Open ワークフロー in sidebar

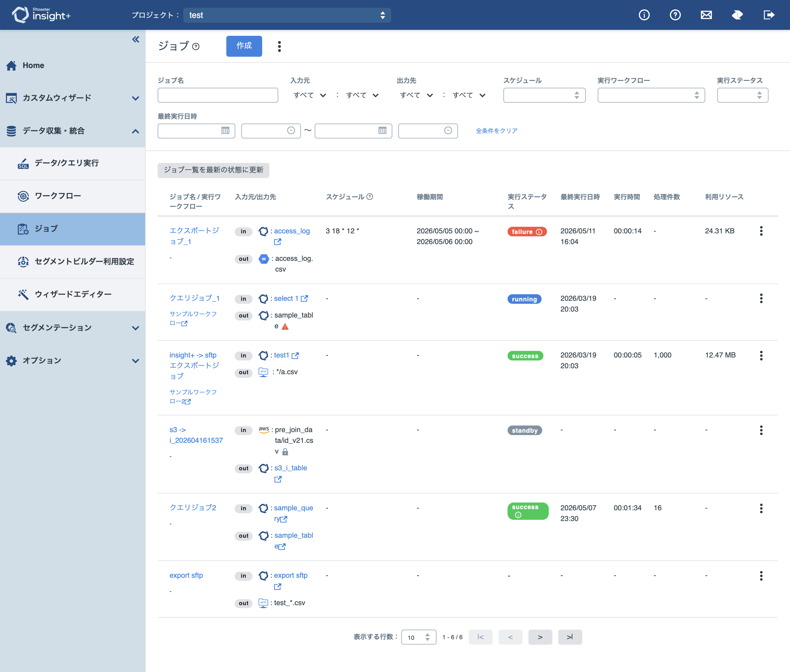click(73, 196)
